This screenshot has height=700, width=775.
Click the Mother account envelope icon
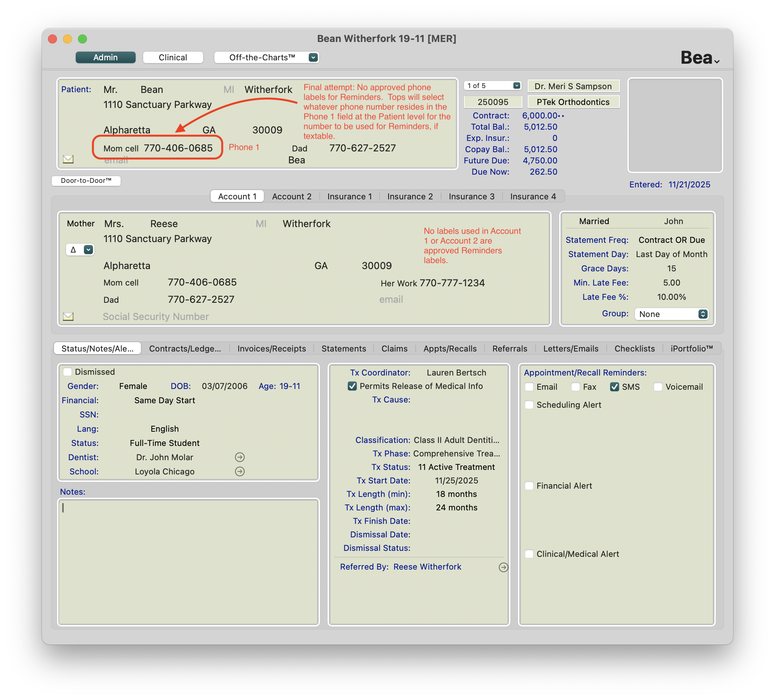68,316
